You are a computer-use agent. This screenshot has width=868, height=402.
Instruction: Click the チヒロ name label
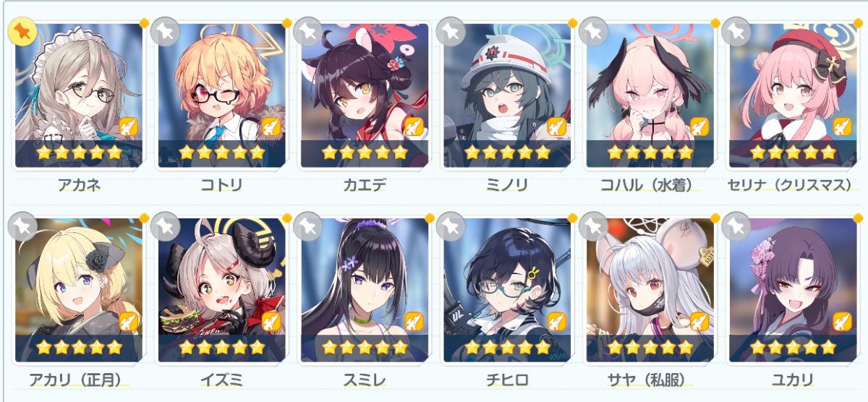tap(508, 380)
